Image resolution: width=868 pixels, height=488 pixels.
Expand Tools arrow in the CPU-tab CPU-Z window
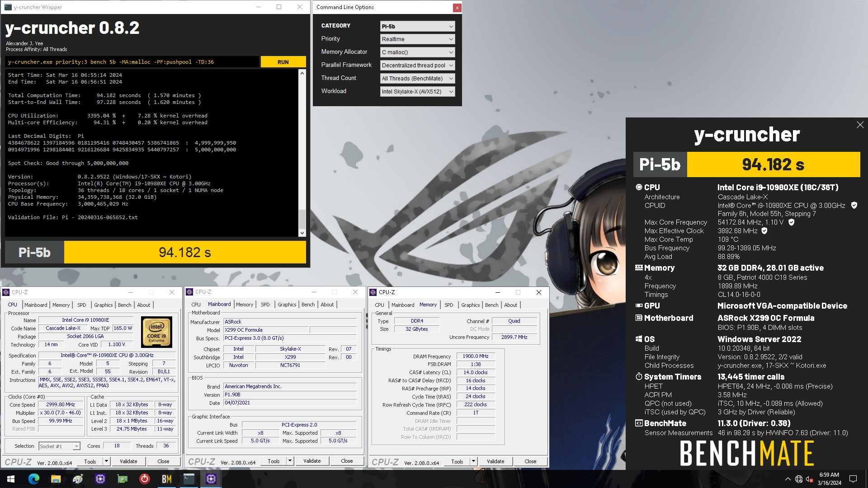(106, 461)
